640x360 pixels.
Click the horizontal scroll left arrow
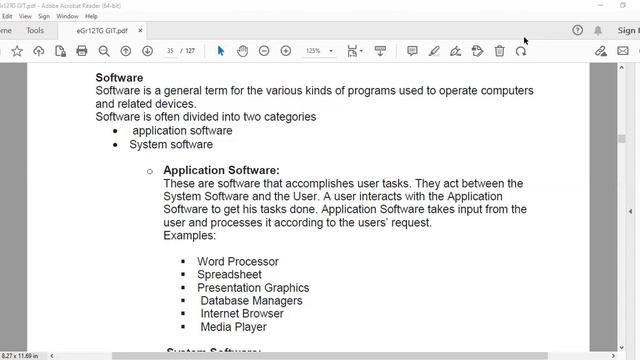pos(52,356)
